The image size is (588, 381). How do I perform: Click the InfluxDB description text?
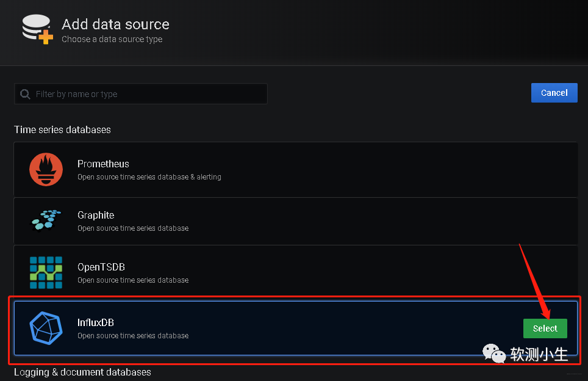133,336
